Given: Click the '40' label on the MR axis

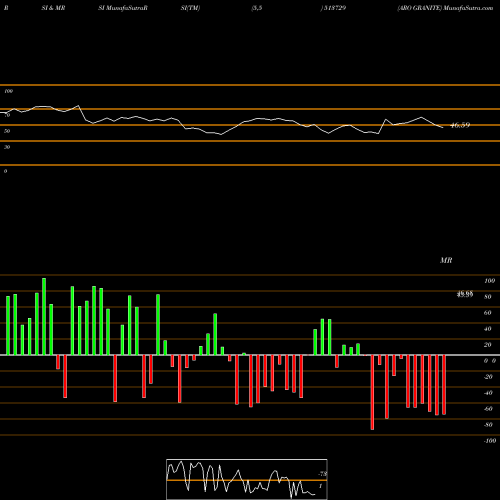Looking at the screenshot, I should coord(488,329).
